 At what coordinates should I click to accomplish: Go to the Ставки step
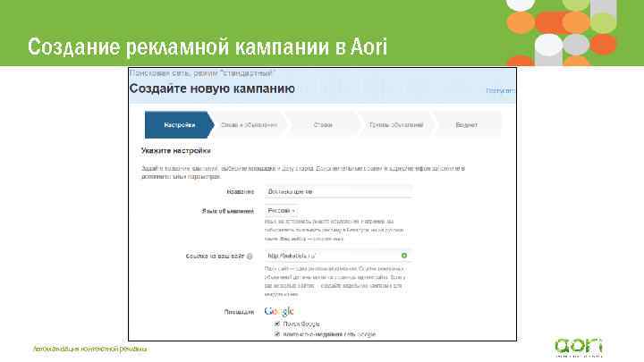click(323, 125)
